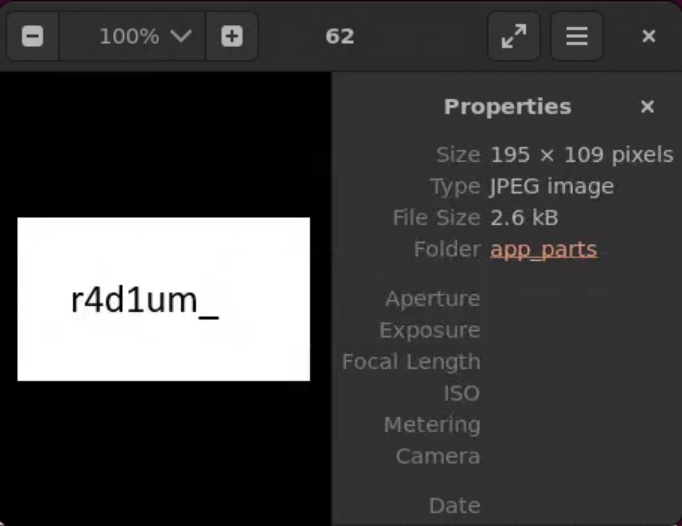Click the black canvas area above the image
Image resolution: width=682 pixels, height=526 pixels.
[165, 144]
